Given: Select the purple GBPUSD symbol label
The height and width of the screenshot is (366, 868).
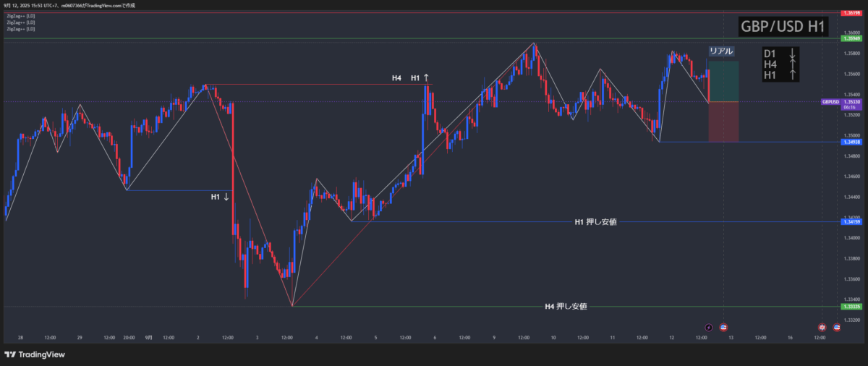Looking at the screenshot, I should click(x=830, y=102).
